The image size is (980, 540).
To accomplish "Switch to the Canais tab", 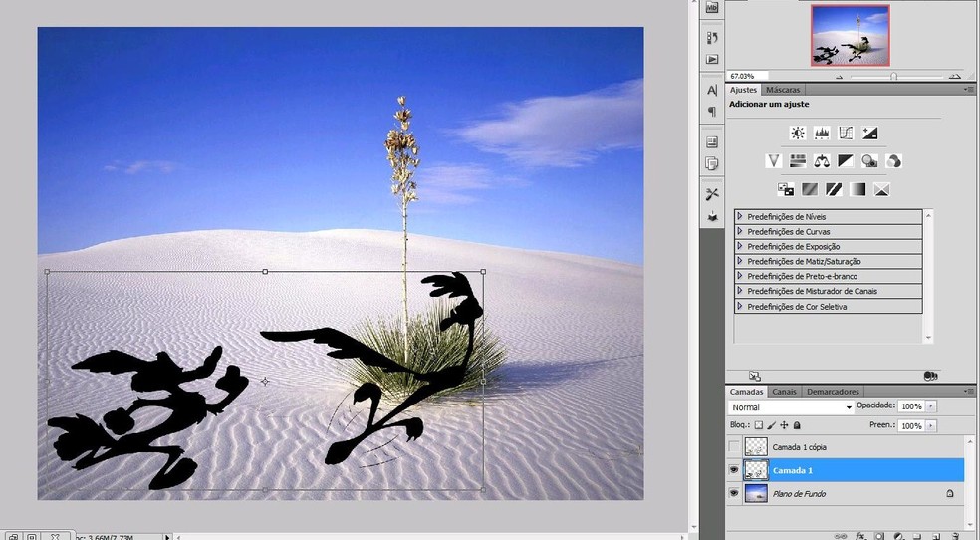I will [784, 392].
